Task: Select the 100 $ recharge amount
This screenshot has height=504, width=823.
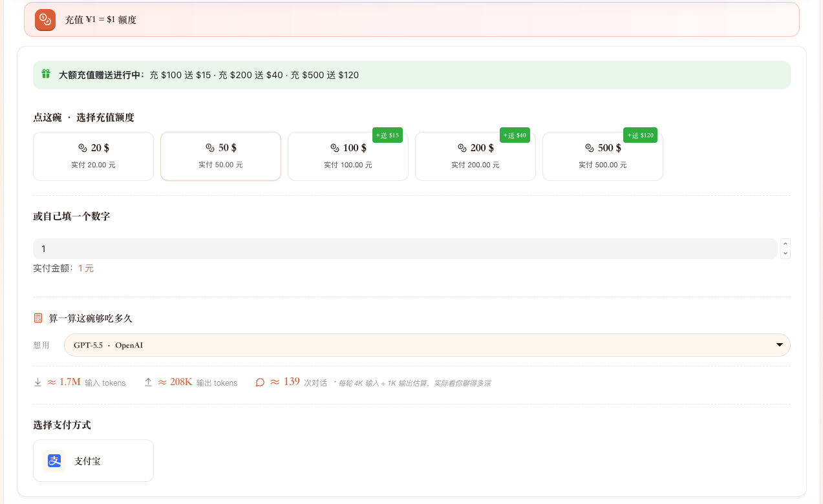Action: (x=348, y=156)
